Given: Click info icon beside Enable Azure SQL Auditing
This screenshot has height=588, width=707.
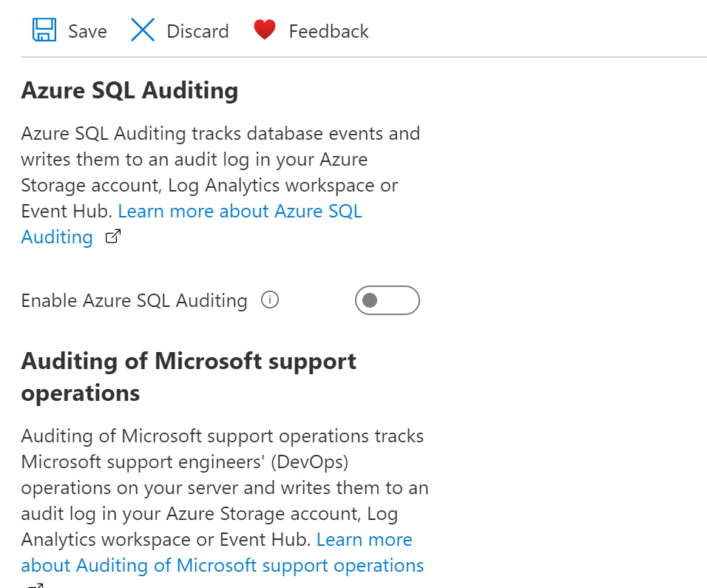Looking at the screenshot, I should click(270, 300).
